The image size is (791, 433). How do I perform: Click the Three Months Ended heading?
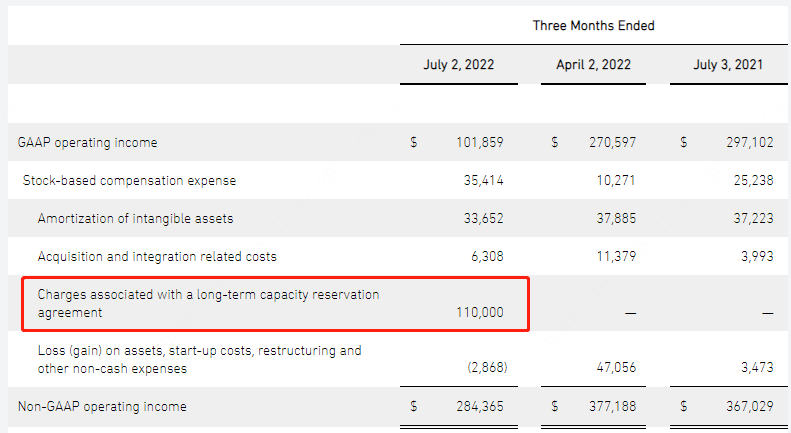tap(593, 26)
